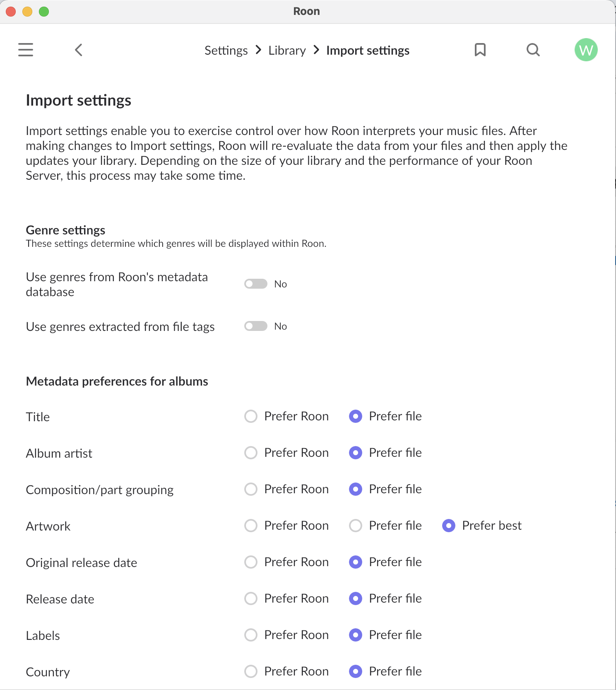Image resolution: width=616 pixels, height=690 pixels.
Task: Set Composition/part grouping to Prefer Roon
Action: (x=251, y=489)
